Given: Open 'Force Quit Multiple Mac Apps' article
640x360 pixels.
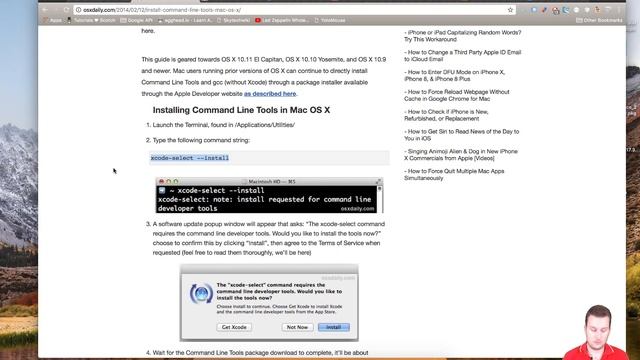Looking at the screenshot, I should coord(454,174).
